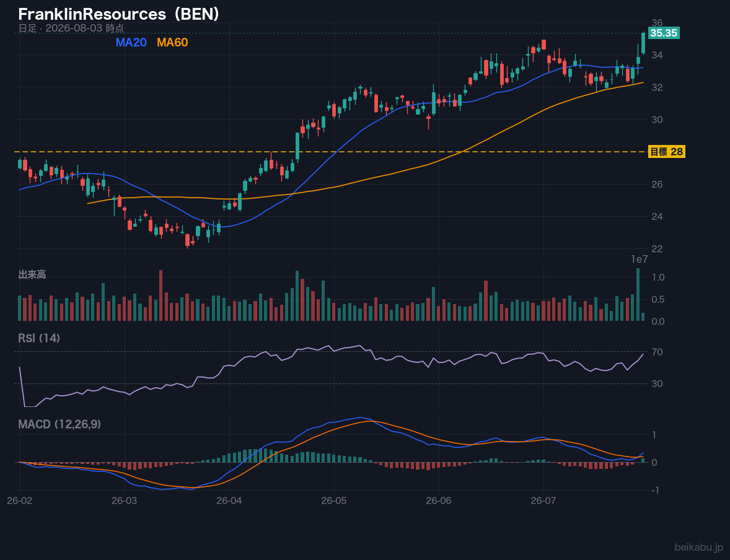The image size is (730, 560).
Task: Click the target price label 目標 28
Action: (x=666, y=152)
